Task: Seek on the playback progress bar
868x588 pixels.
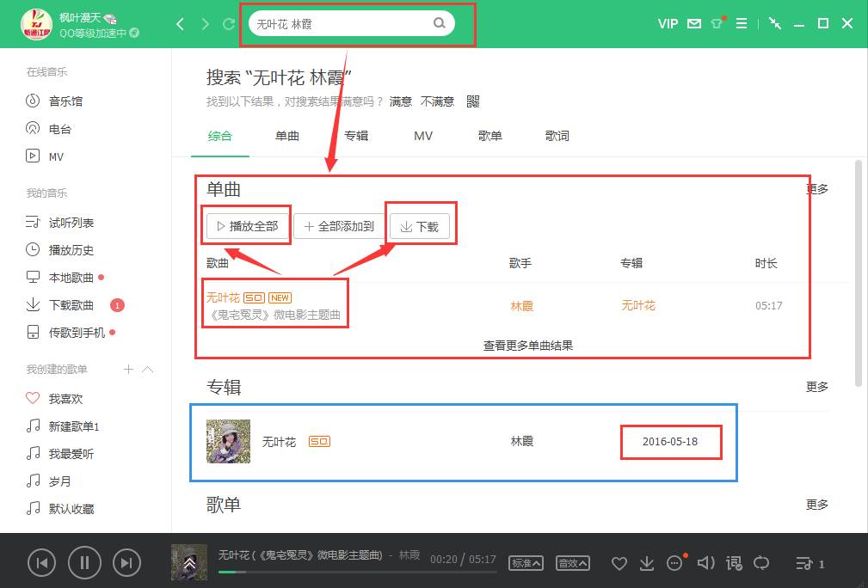Action: point(357,573)
